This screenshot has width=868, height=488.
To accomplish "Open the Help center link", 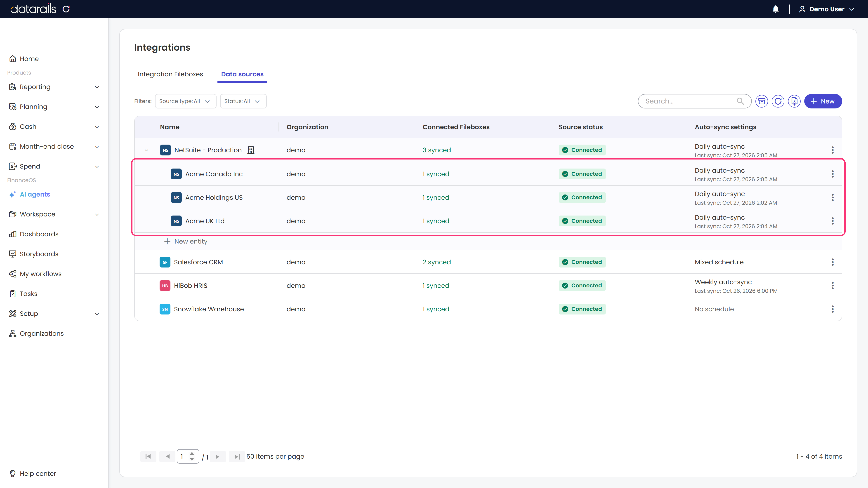I will (38, 474).
